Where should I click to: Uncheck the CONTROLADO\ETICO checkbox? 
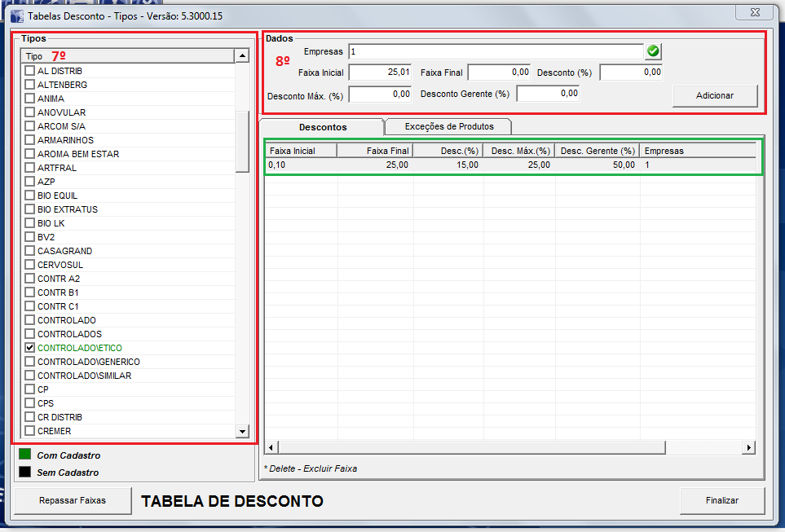30,348
